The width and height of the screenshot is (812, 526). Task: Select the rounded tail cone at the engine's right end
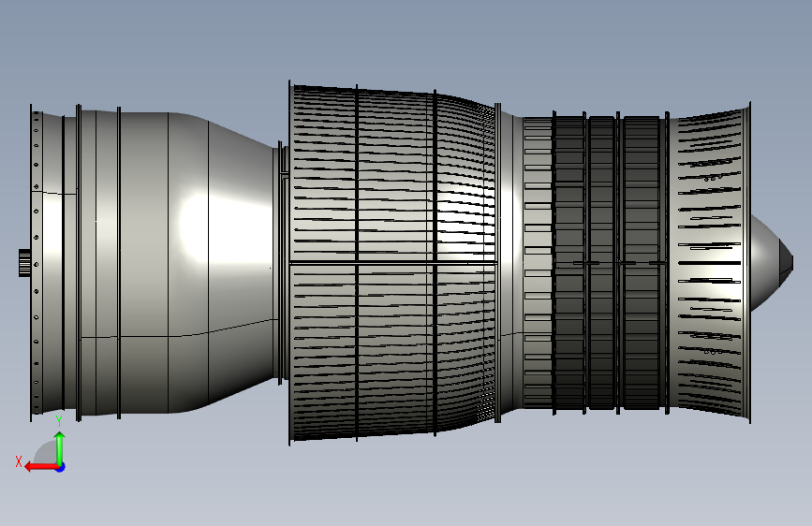tap(772, 262)
